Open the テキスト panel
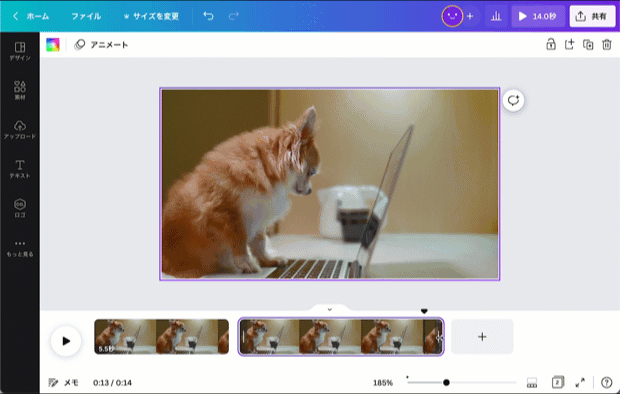 20,169
